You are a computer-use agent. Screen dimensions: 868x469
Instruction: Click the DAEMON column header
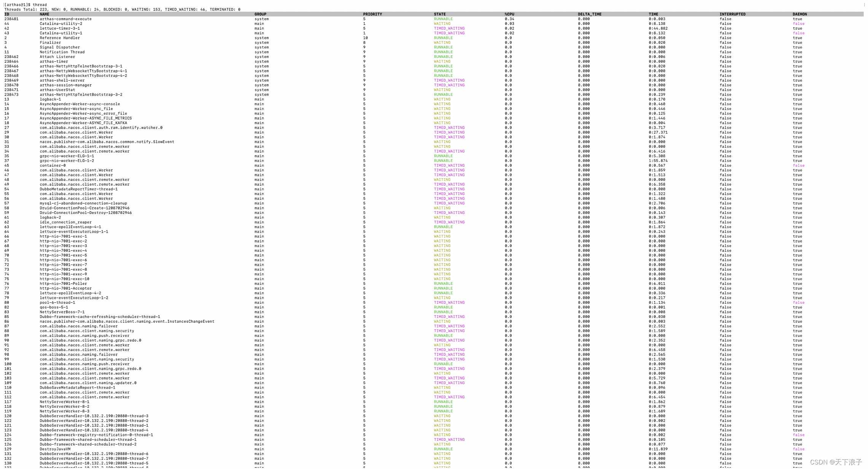point(800,14)
